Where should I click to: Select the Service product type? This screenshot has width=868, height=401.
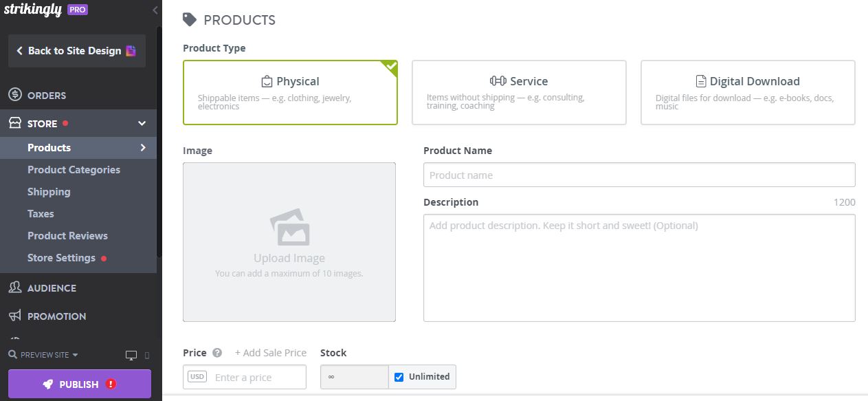[519, 91]
